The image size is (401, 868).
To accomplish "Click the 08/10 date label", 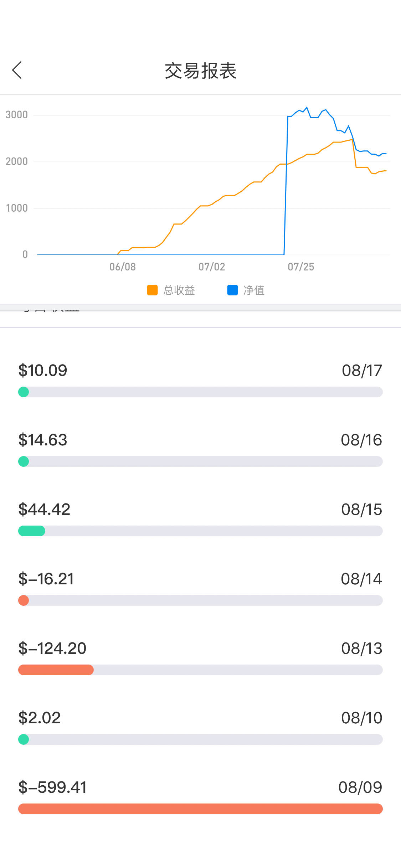I will click(362, 718).
